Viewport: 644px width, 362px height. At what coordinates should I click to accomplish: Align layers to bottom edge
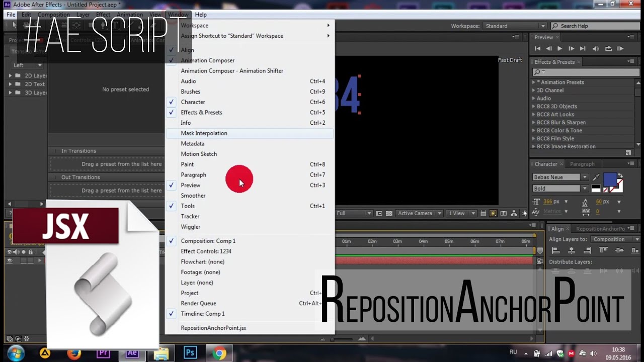(x=635, y=250)
